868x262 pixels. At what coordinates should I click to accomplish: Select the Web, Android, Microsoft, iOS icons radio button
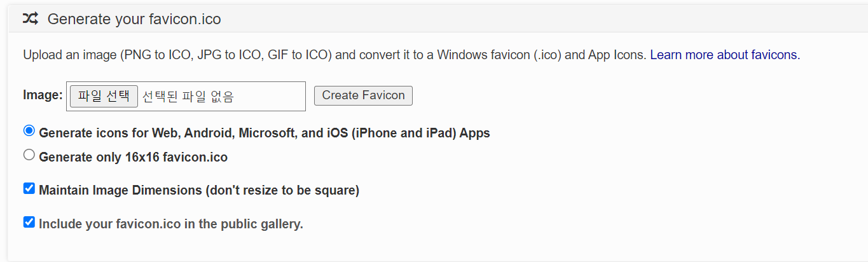tap(29, 131)
